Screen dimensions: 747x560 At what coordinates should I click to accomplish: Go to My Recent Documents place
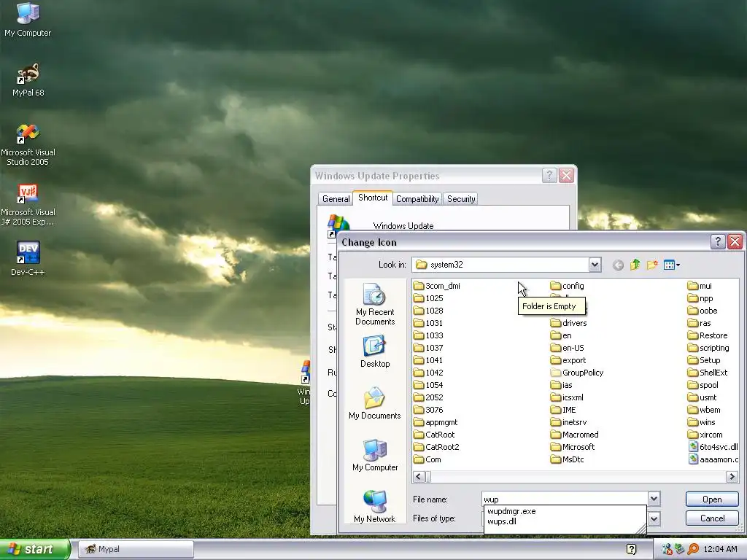(x=375, y=304)
